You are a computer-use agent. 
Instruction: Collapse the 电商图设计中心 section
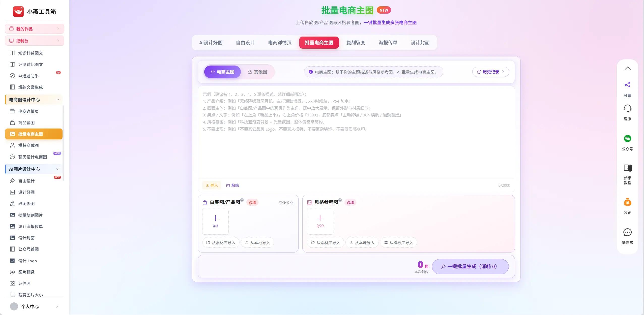(58, 100)
